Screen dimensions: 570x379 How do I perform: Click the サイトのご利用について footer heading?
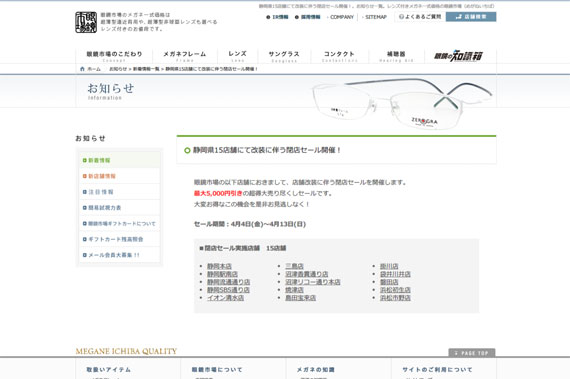437,370
